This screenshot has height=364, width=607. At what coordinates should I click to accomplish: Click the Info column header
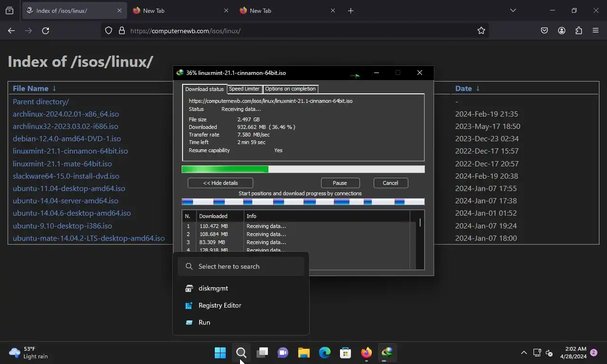pyautogui.click(x=327, y=216)
